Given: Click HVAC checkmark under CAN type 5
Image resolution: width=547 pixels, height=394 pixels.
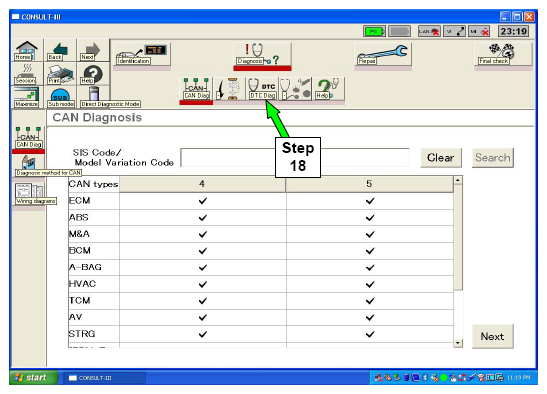Looking at the screenshot, I should point(370,284).
